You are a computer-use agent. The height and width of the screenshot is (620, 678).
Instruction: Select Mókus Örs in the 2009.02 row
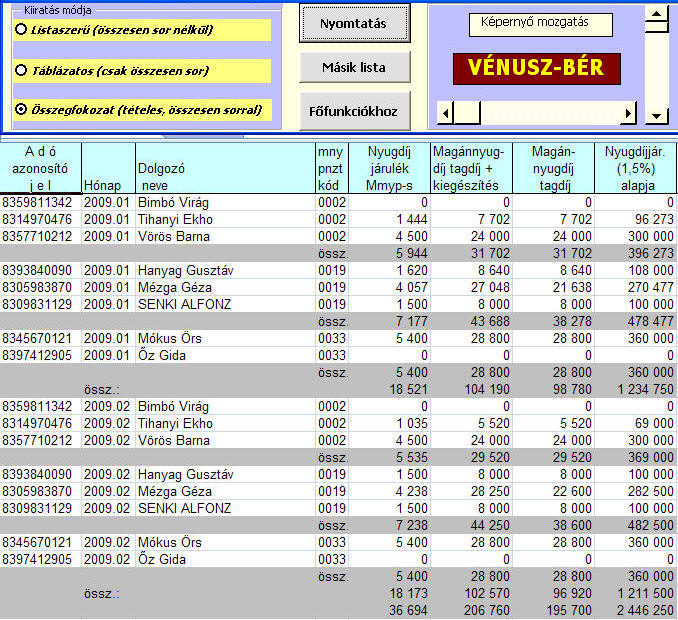(170, 543)
